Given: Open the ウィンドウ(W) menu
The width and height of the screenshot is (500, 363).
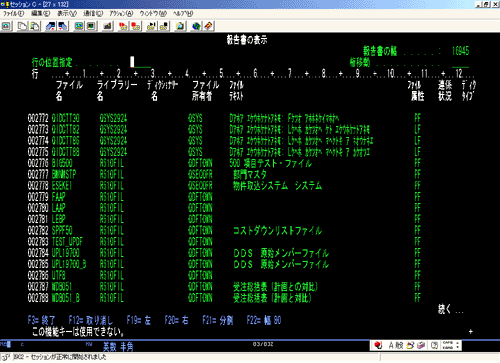Looking at the screenshot, I should click(x=153, y=14).
